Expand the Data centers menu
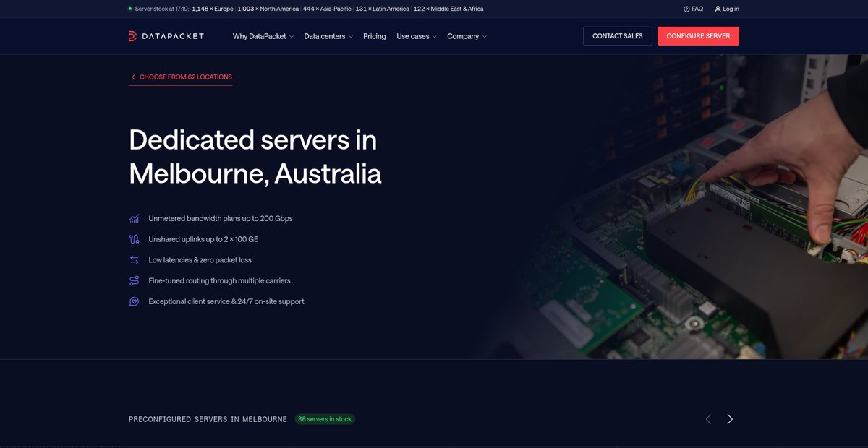The height and width of the screenshot is (448, 868). [328, 36]
